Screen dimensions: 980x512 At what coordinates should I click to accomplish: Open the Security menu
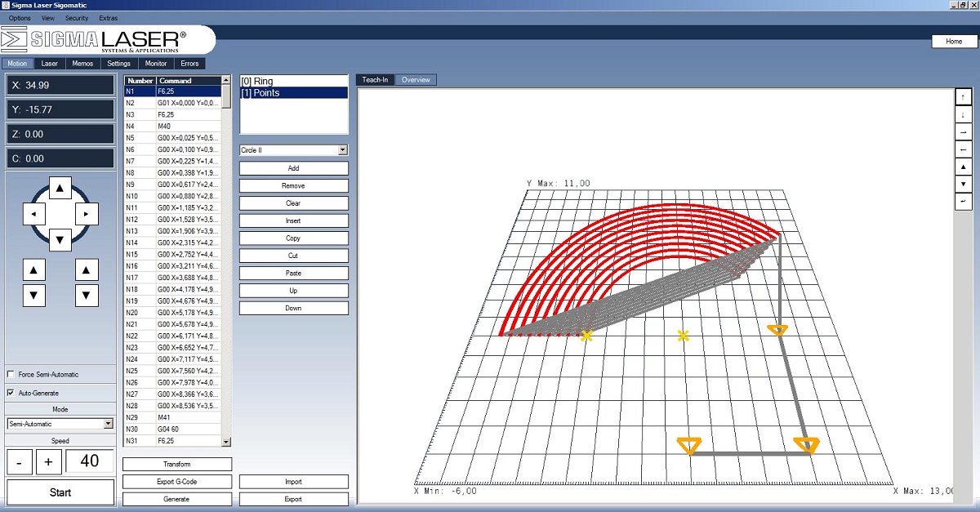pyautogui.click(x=76, y=18)
